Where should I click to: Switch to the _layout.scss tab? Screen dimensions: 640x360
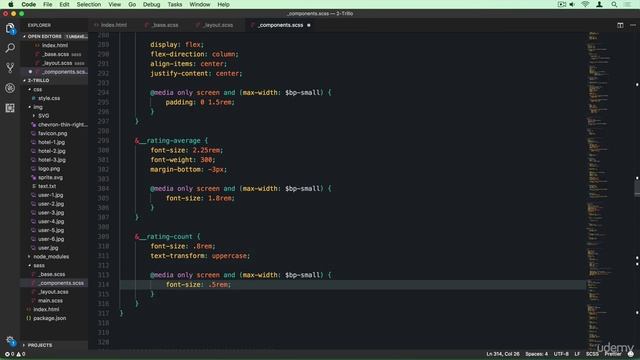pyautogui.click(x=218, y=25)
